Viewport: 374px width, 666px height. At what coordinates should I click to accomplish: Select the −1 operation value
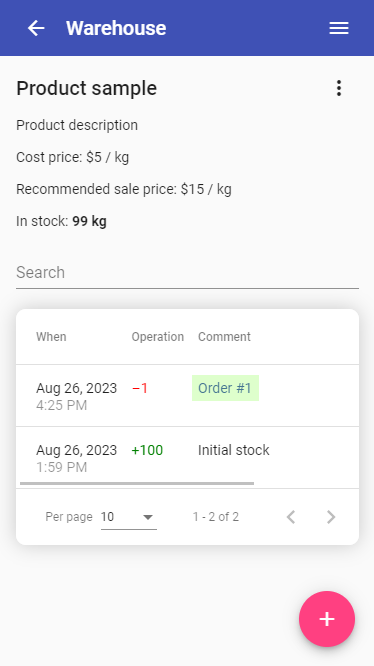[x=140, y=388]
